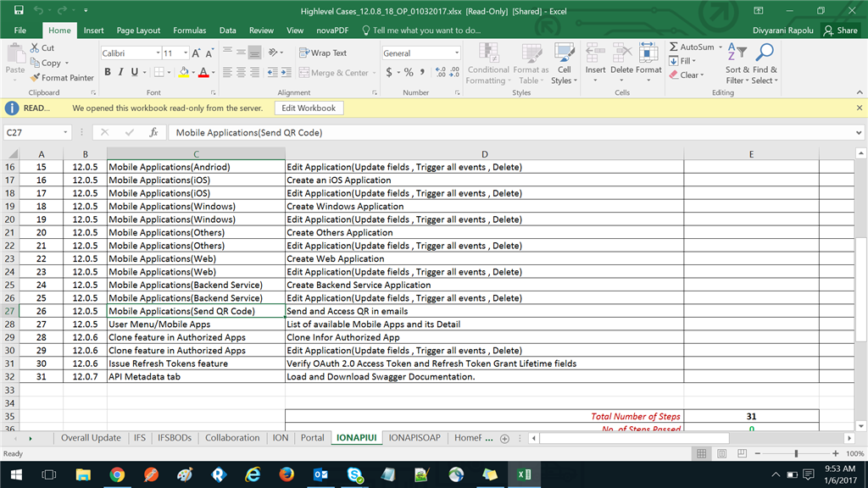Toggle Center alignment
This screenshot has width=868, height=488.
pyautogui.click(x=241, y=72)
